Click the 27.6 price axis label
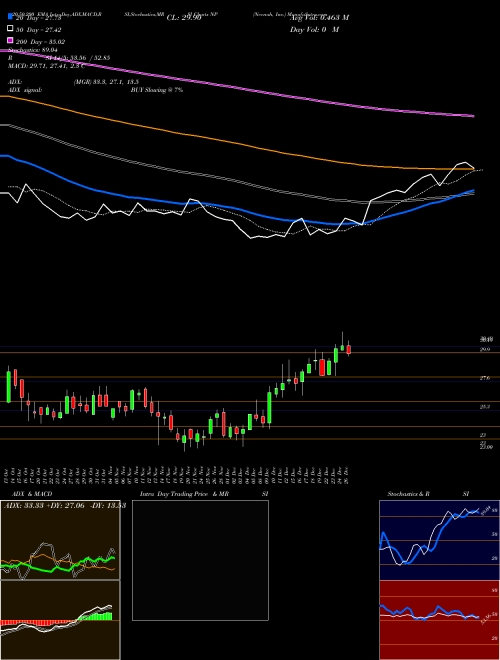The width and height of the screenshot is (500, 660). point(484,378)
